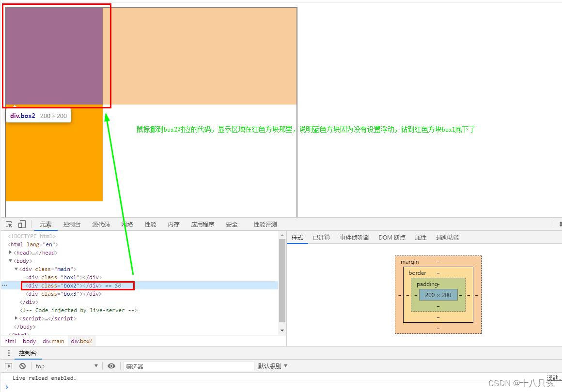This screenshot has height=392, width=562.
Task: Select div.main in the breadcrumb bar
Action: (x=53, y=341)
